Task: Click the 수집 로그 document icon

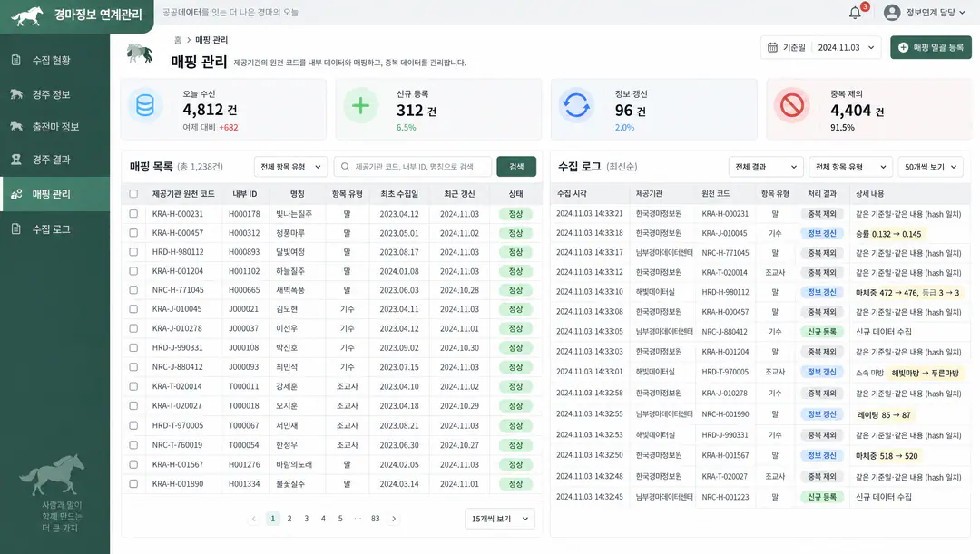Action: [x=16, y=228]
